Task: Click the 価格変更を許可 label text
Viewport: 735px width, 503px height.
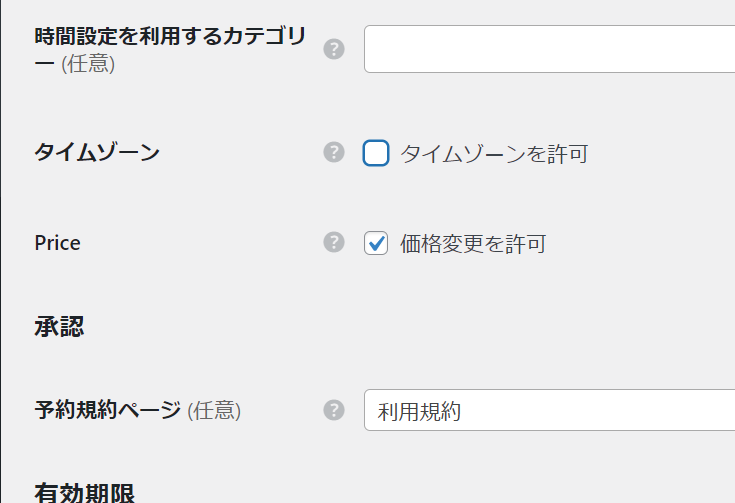Action: [473, 244]
